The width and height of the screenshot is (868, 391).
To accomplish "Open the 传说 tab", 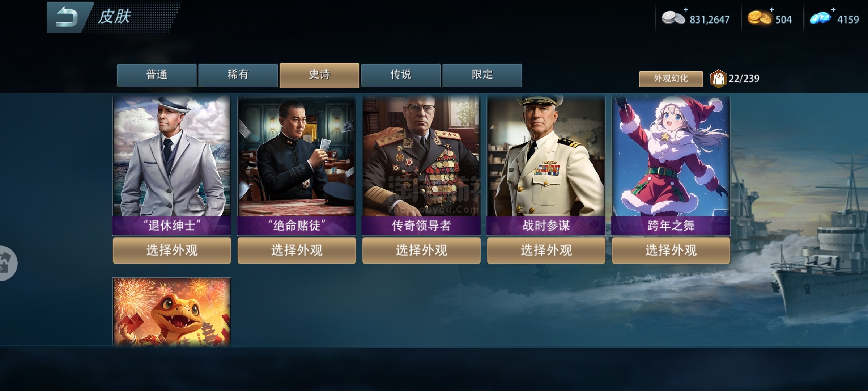I will [401, 75].
